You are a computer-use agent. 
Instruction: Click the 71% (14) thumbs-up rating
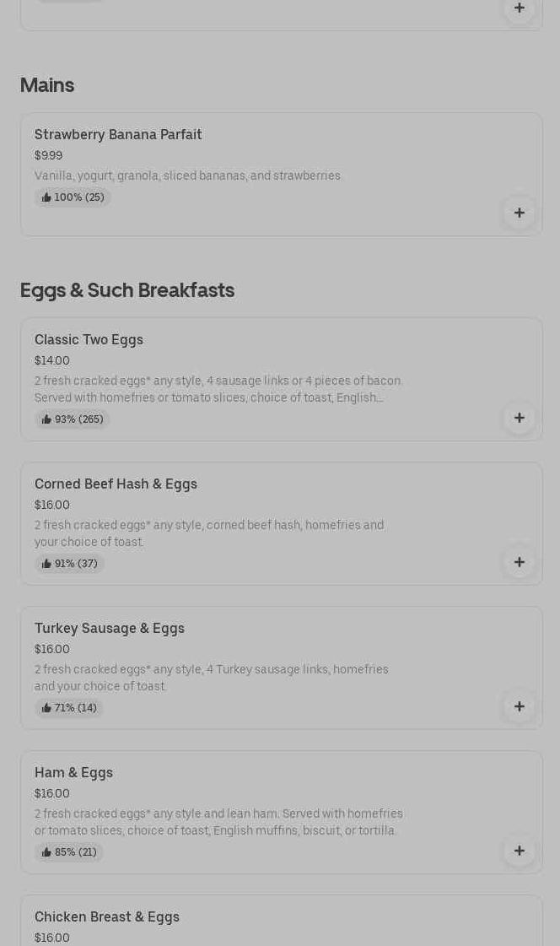(69, 708)
